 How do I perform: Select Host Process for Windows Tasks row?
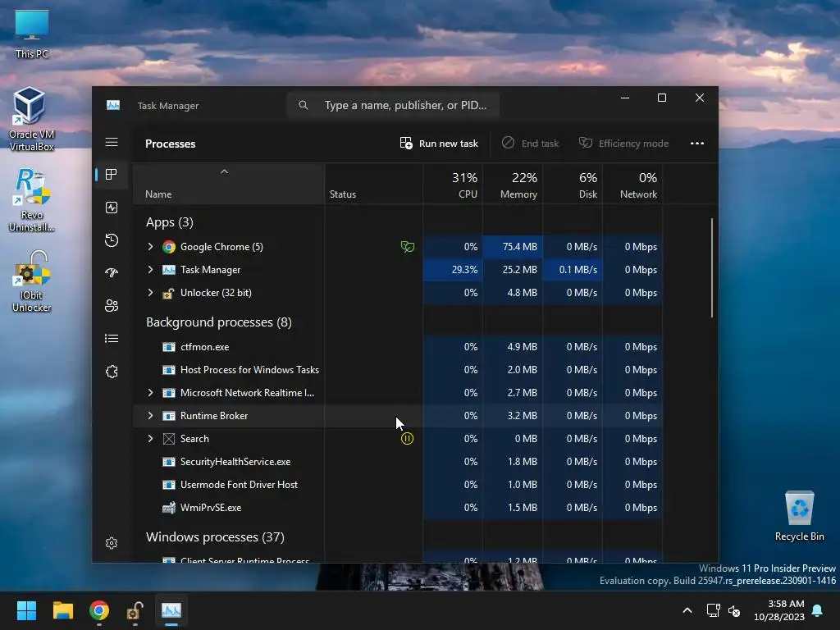click(398, 370)
